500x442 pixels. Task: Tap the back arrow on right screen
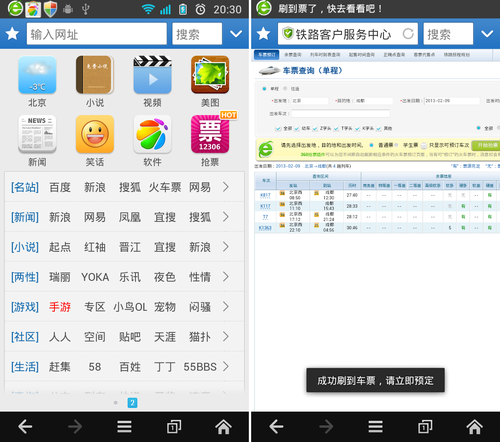click(x=276, y=426)
